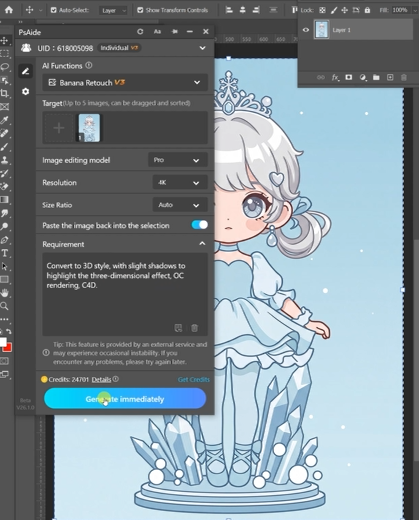Select the target image thumbnail number 1

click(89, 128)
